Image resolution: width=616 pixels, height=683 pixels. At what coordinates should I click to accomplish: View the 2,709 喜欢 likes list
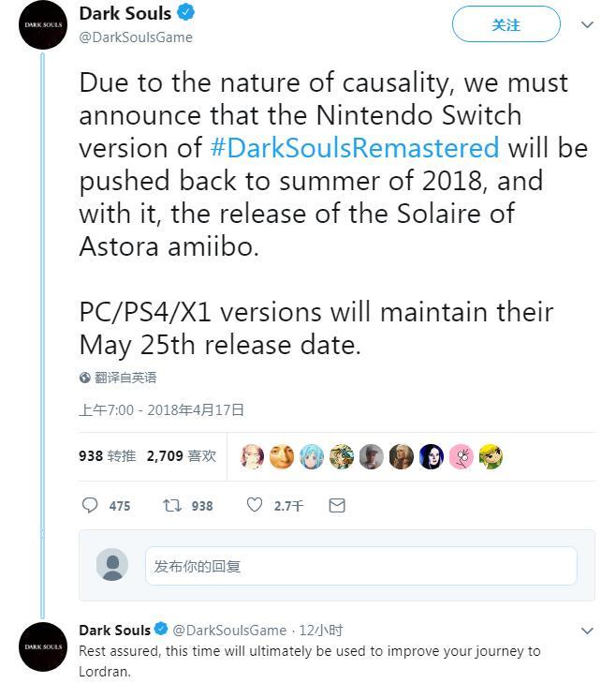click(x=181, y=456)
